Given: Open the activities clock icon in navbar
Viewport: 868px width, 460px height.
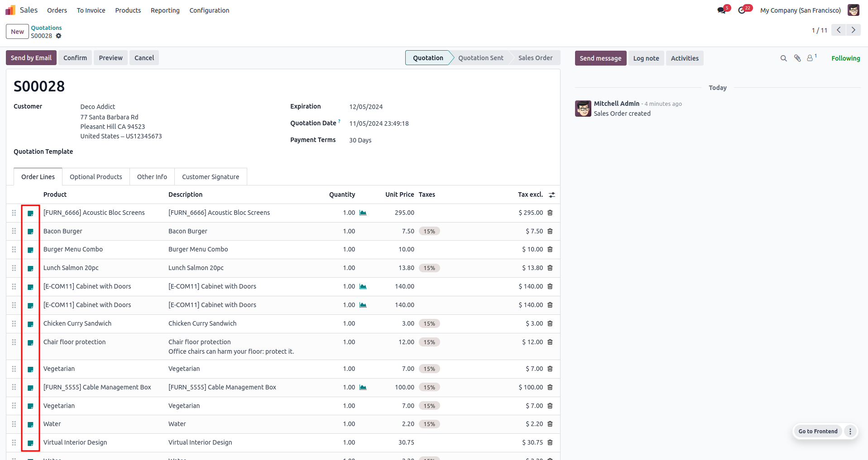Looking at the screenshot, I should pos(742,10).
